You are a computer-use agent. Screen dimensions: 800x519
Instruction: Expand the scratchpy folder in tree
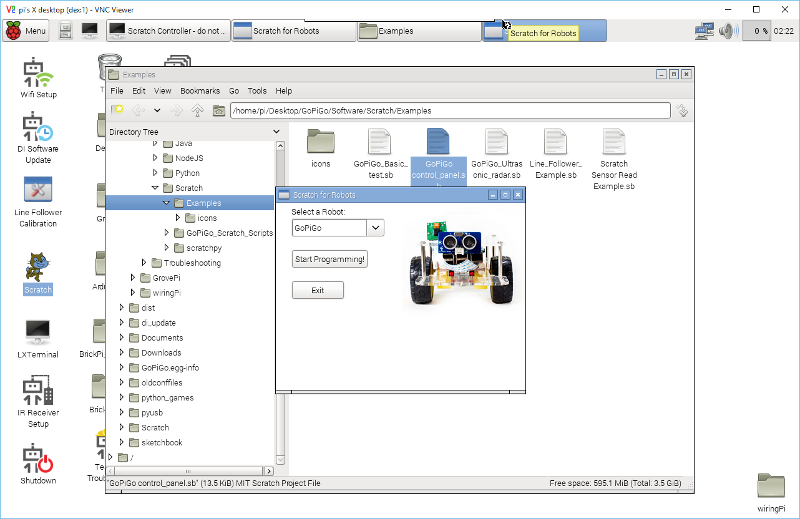coord(166,248)
